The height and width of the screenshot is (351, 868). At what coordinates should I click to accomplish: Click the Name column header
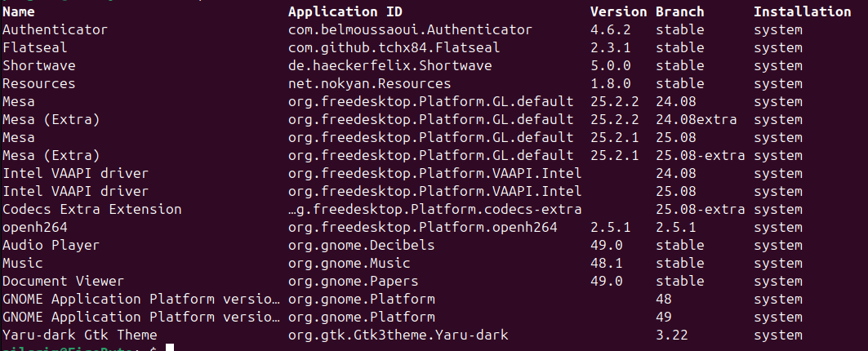(19, 12)
